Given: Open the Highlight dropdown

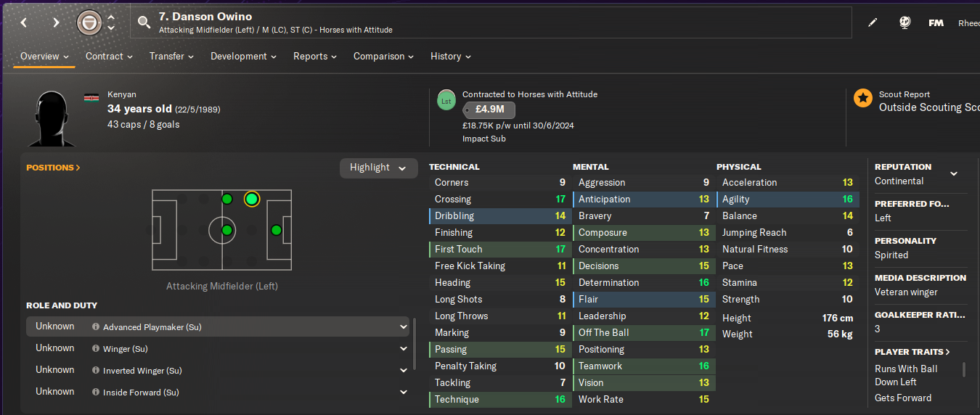Looking at the screenshot, I should (378, 168).
